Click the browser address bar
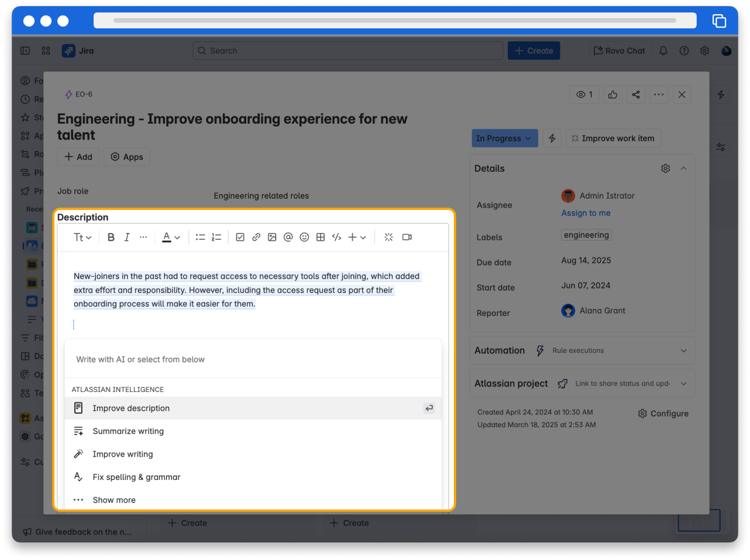 (395, 20)
